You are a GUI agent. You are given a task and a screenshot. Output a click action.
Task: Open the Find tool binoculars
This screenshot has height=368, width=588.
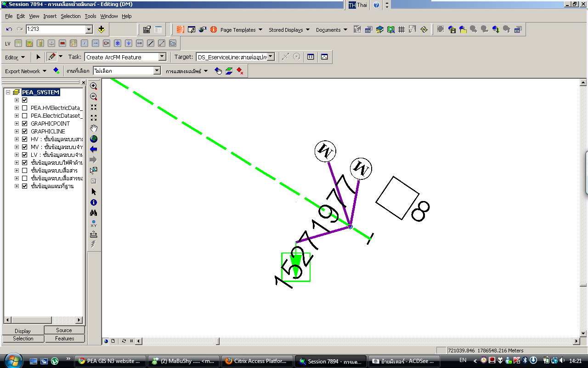(x=94, y=213)
